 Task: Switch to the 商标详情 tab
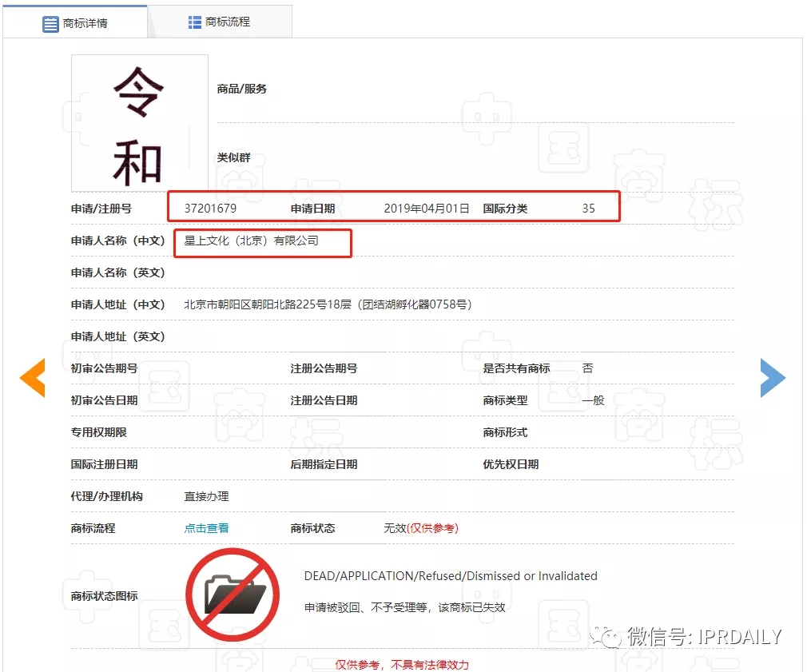[x=74, y=23]
